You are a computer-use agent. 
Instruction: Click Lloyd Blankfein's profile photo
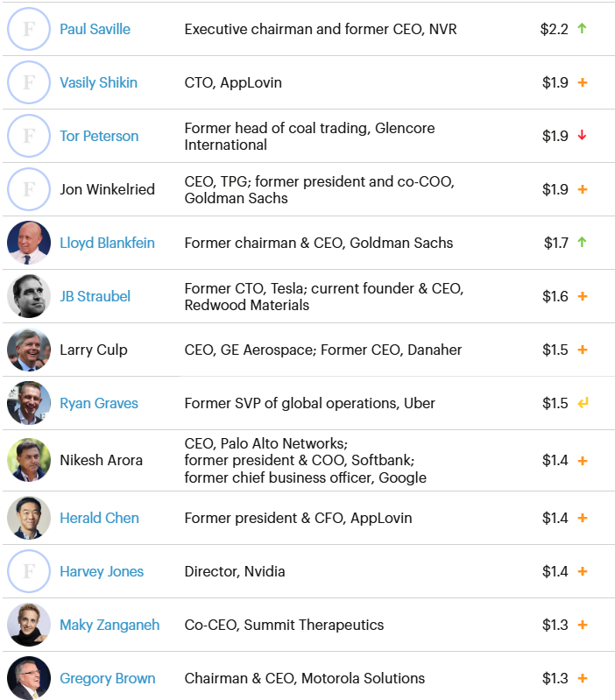(x=29, y=243)
